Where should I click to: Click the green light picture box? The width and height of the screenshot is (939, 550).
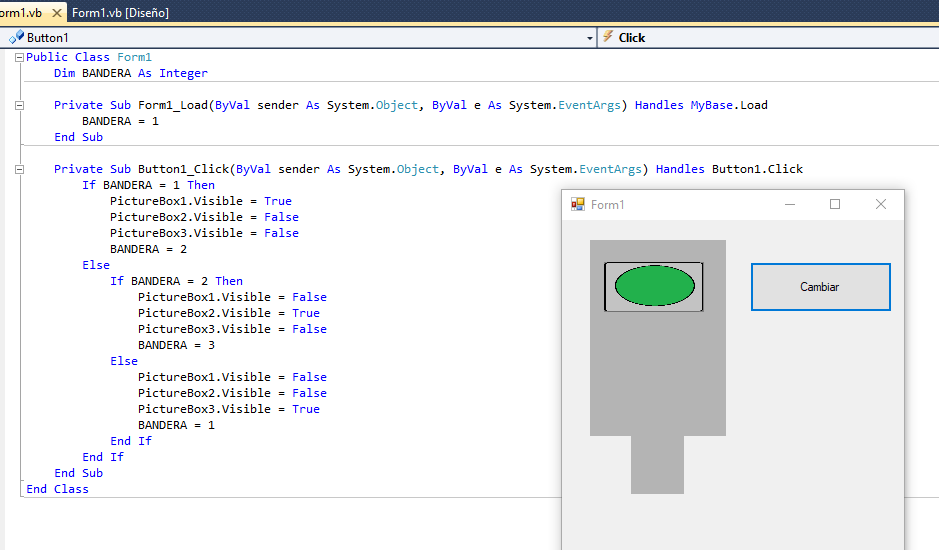(653, 286)
